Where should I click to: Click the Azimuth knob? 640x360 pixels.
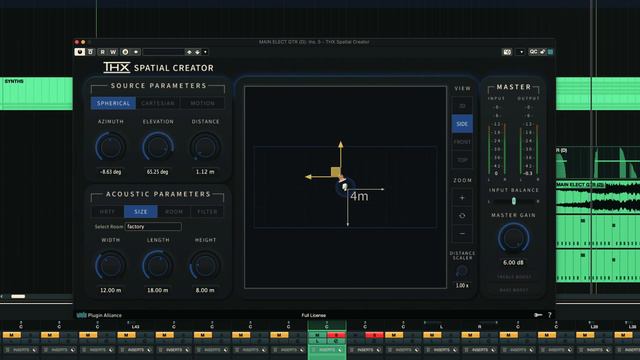tap(111, 147)
